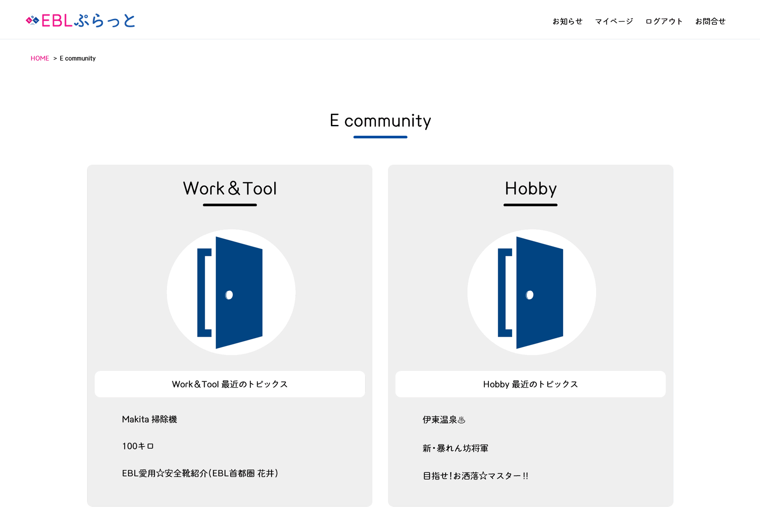760x532 pixels.
Task: Select the Work&Tool heading
Action: click(x=230, y=188)
